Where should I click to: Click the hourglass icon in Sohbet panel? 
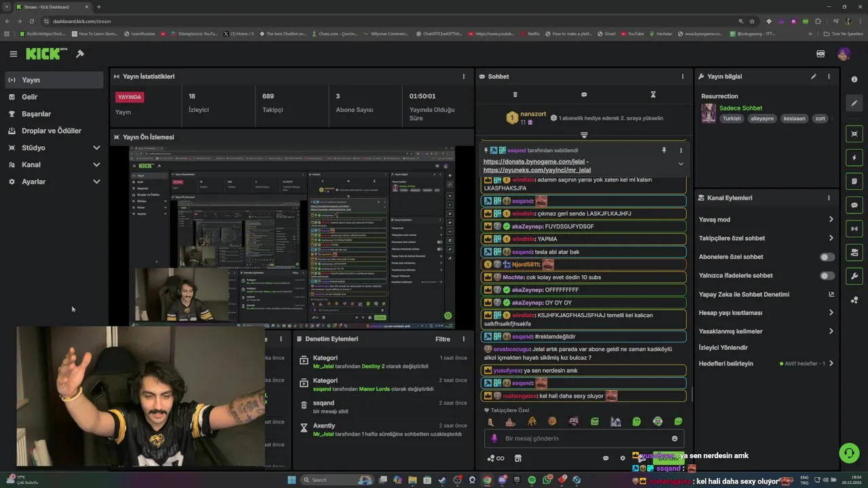(x=653, y=94)
